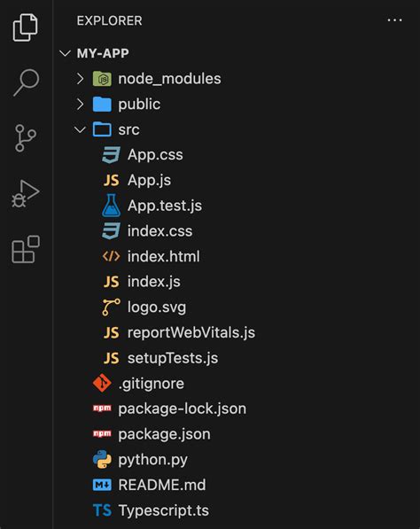420x529 pixels.
Task: Open the Search view icon
Action: coord(26,82)
